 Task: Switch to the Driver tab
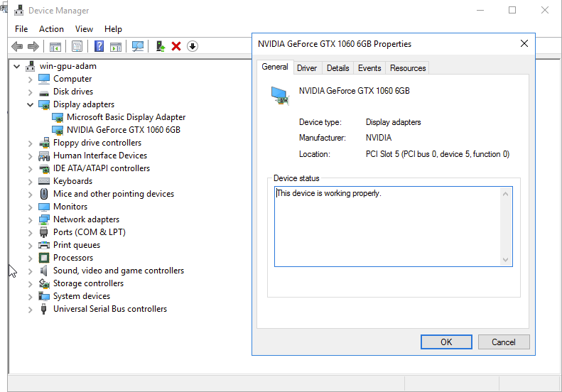click(x=307, y=68)
